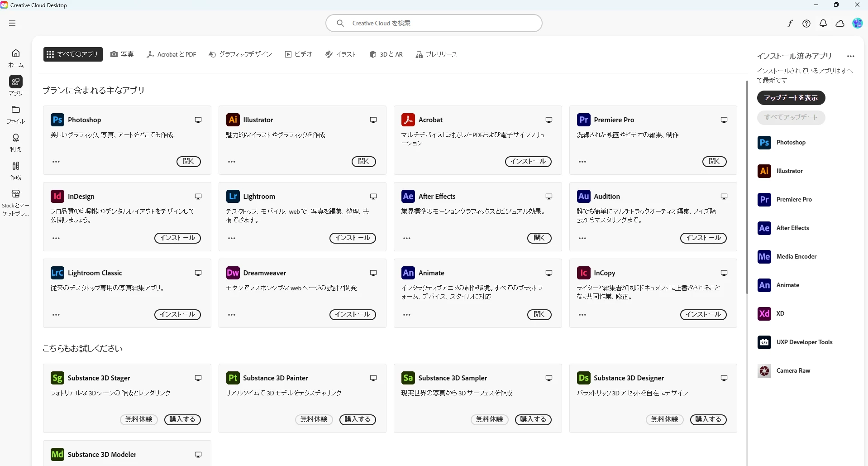Open the notifications bell
Viewport: 868px width, 466px height.
pos(823,24)
